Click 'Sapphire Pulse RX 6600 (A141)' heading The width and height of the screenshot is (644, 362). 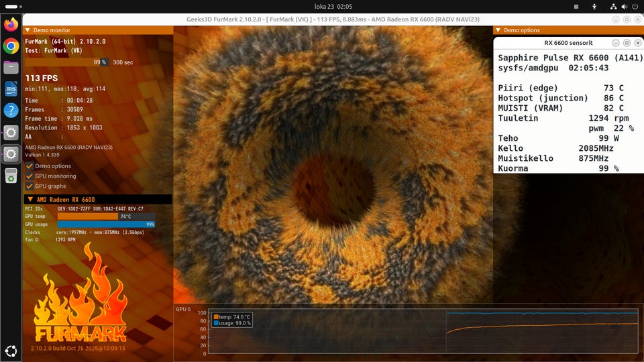tap(570, 58)
